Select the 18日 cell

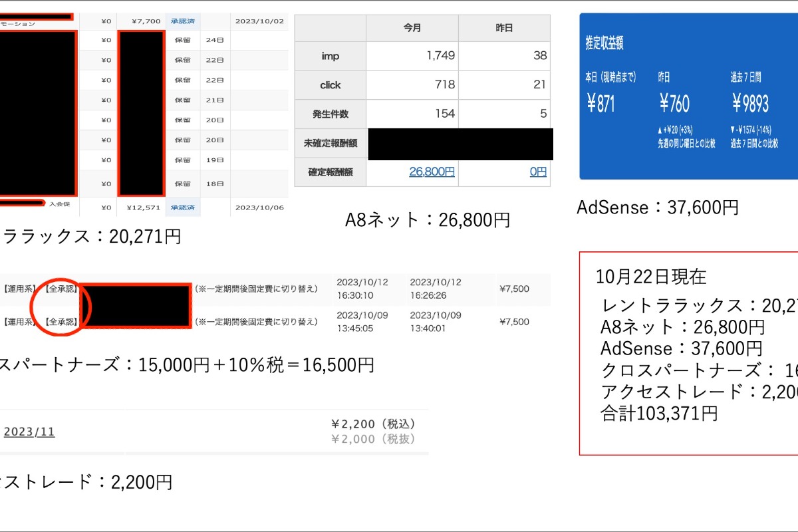215,184
